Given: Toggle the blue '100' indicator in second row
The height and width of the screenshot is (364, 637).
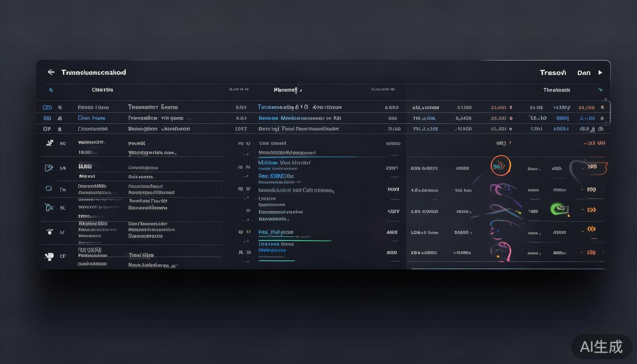Looking at the screenshot, I should point(47,118).
